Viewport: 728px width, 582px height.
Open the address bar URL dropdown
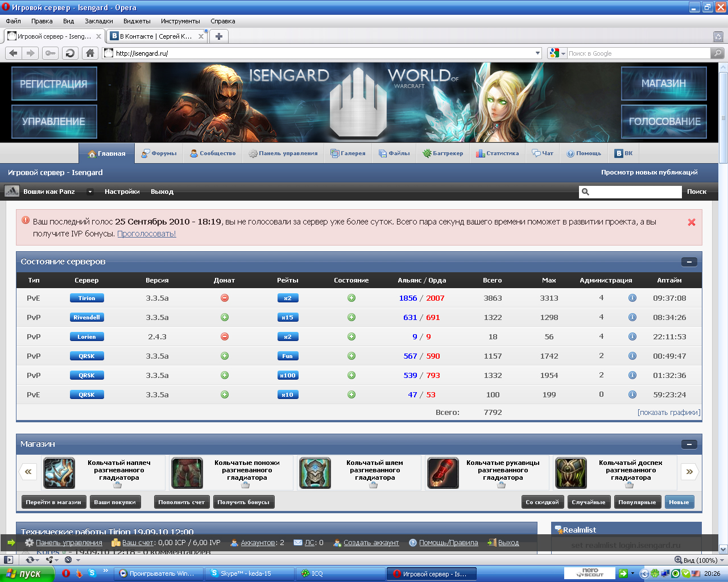tap(538, 53)
